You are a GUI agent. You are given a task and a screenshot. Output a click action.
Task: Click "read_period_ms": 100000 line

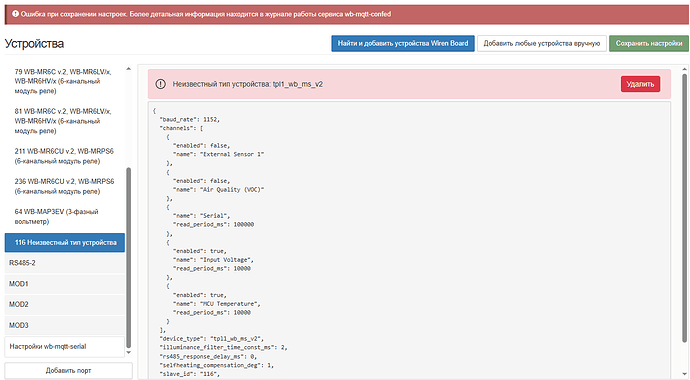pyautogui.click(x=213, y=224)
